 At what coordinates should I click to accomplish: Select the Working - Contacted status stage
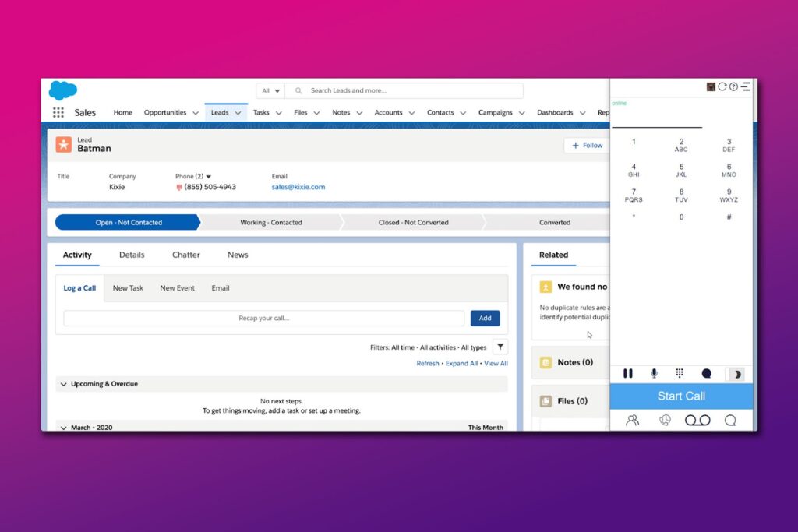pos(270,223)
